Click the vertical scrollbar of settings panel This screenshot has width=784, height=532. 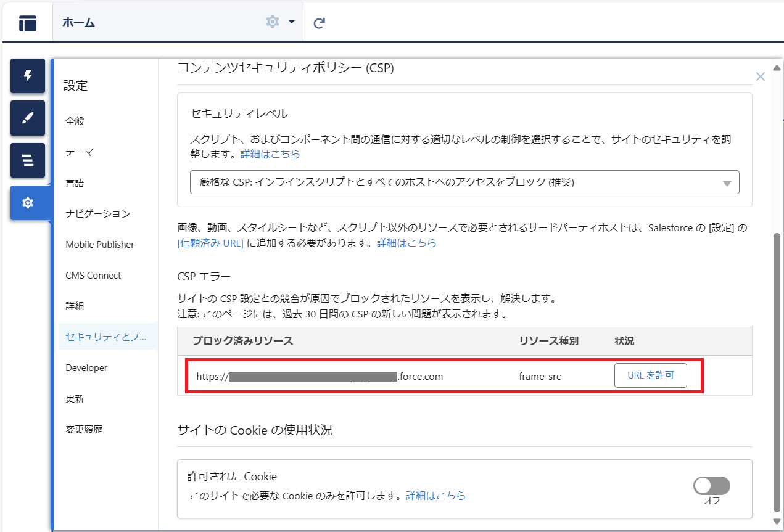click(777, 373)
